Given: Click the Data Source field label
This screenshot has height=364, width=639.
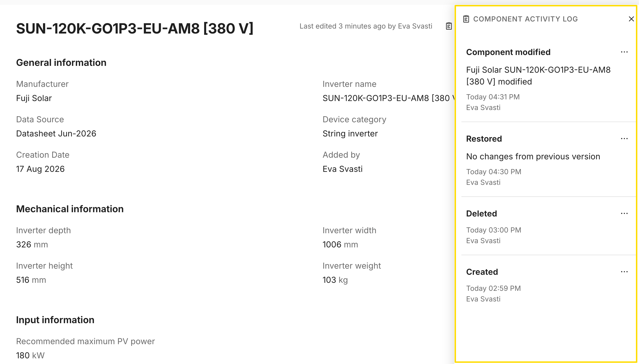Looking at the screenshot, I should click(40, 119).
